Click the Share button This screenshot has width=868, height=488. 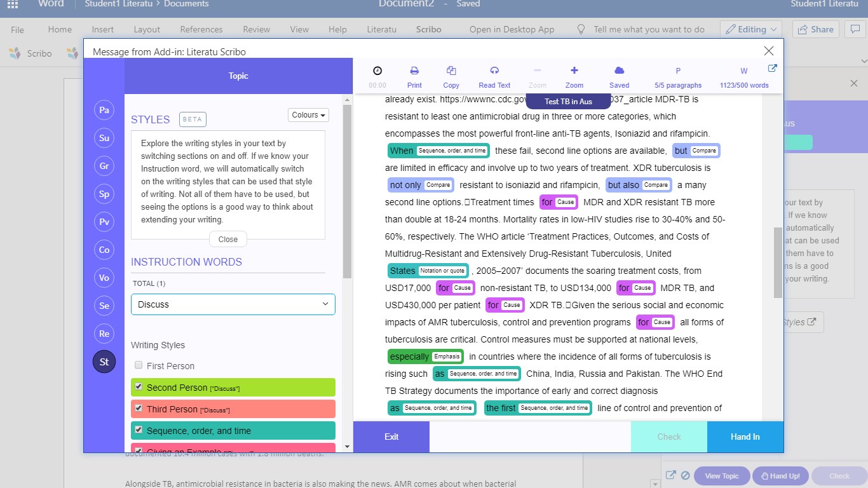point(815,29)
